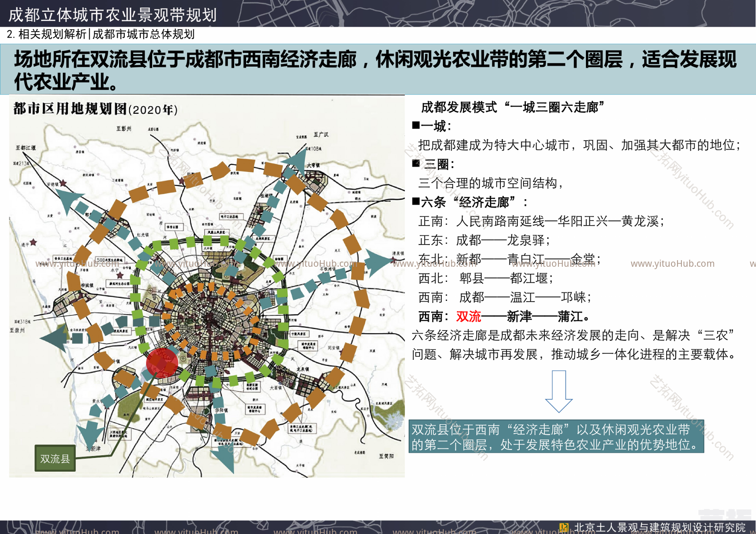The image size is (756, 534).
Task: Click the headline starting 场地所在双流县
Action: (x=376, y=70)
